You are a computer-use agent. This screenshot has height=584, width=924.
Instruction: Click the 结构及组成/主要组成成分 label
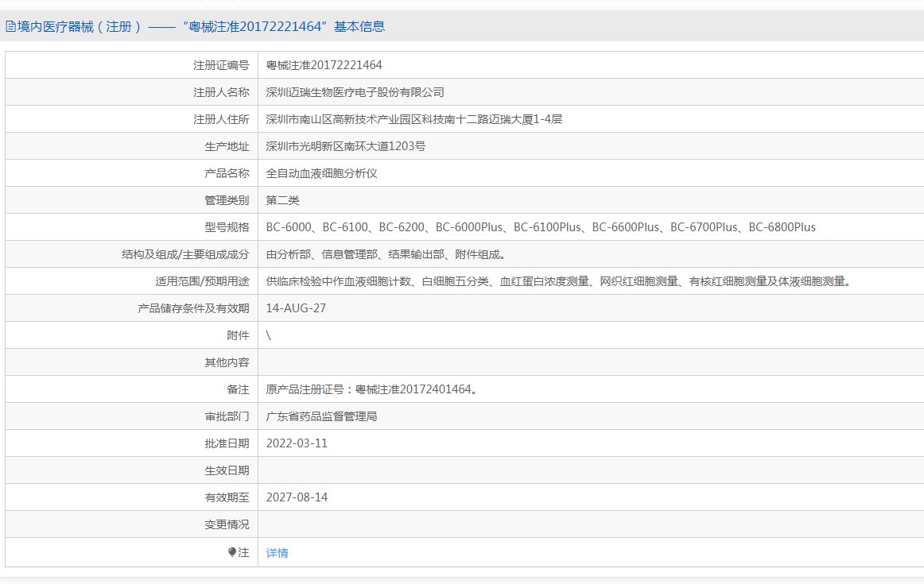click(185, 254)
